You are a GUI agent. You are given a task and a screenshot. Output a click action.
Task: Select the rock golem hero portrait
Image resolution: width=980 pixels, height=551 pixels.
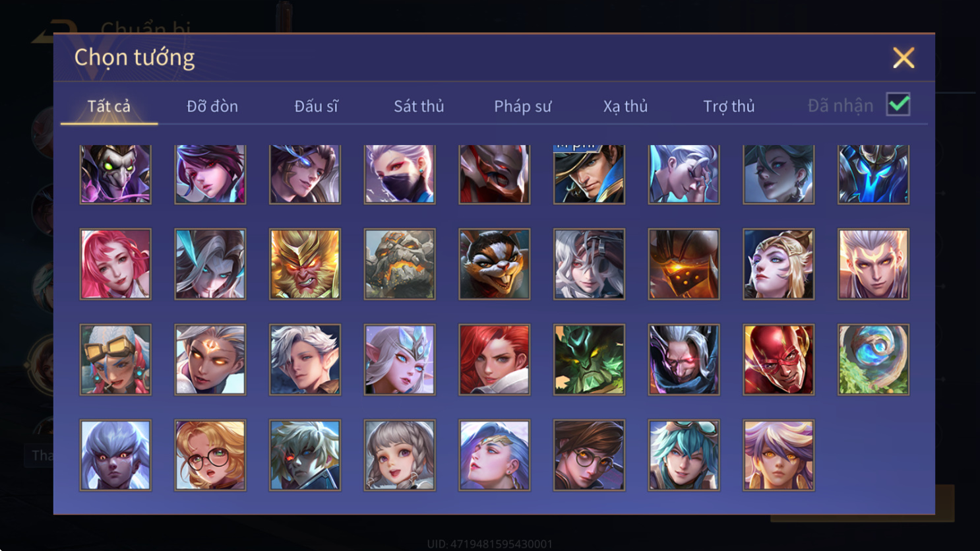[400, 264]
